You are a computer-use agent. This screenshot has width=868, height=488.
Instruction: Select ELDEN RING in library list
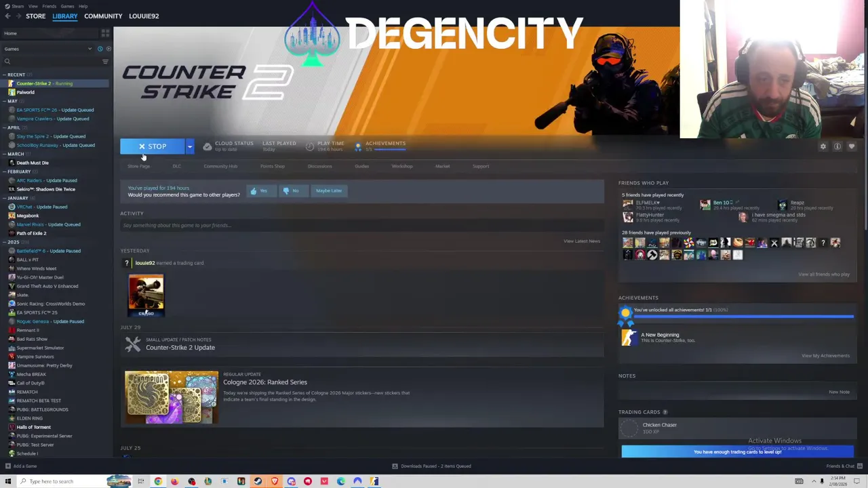pos(29,418)
